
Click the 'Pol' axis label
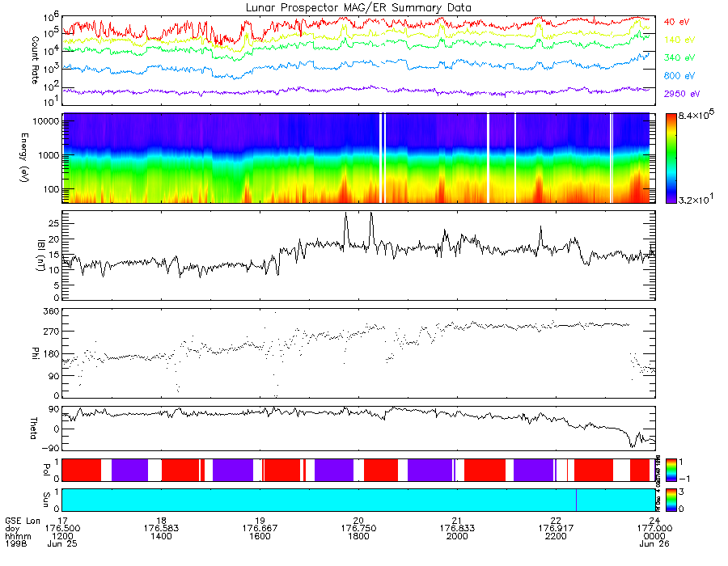coord(46,470)
